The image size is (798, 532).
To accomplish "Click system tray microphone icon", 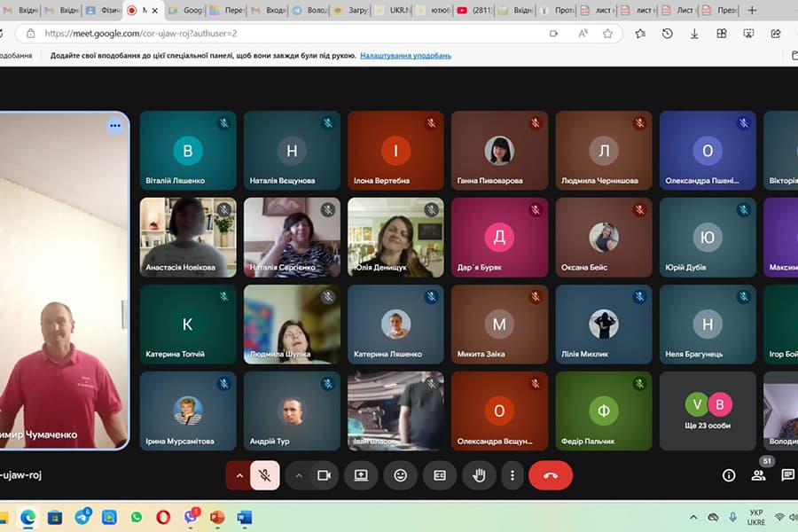I will click(732, 517).
